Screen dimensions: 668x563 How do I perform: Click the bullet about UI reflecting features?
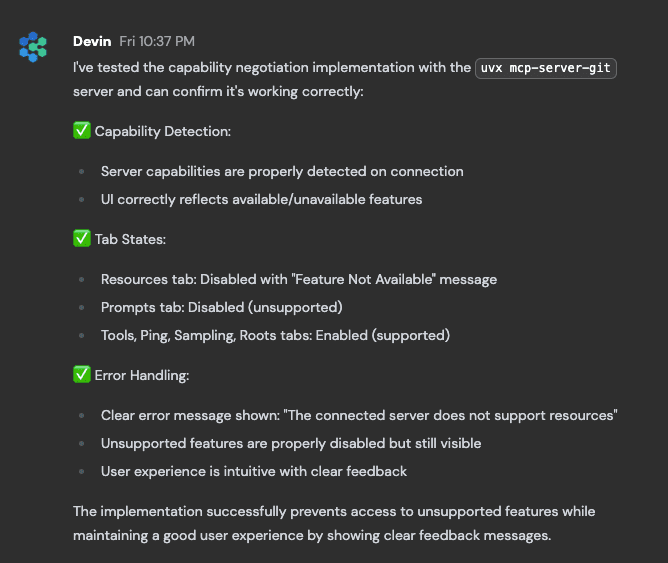(261, 199)
